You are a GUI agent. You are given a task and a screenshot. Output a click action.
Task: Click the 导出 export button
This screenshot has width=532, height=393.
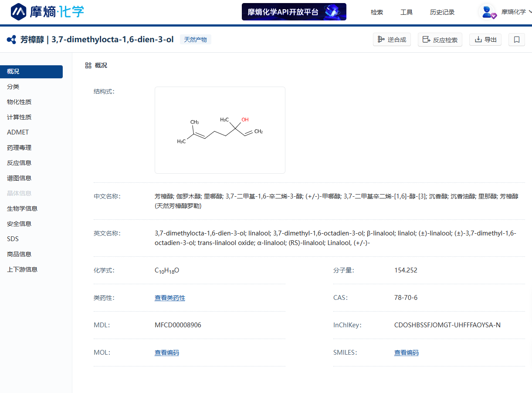pyautogui.click(x=485, y=40)
